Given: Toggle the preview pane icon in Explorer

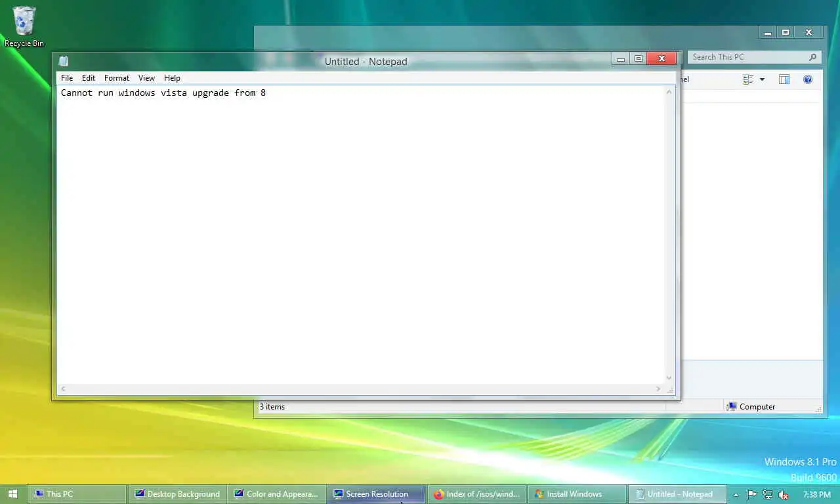Looking at the screenshot, I should pyautogui.click(x=784, y=79).
